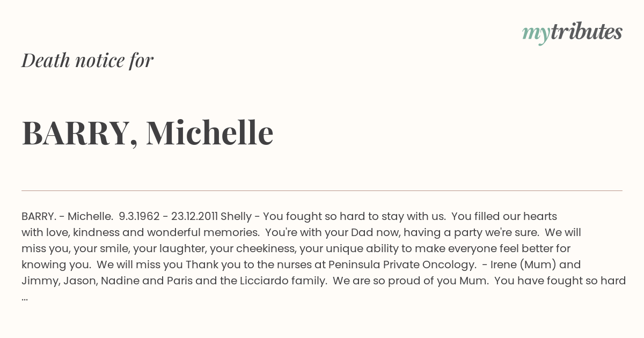644x338 pixels.
Task: Click the green 'my' part of the logo
Action: 536,34
